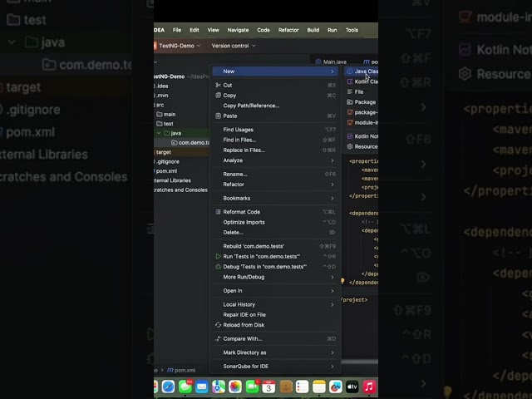Screen dimensions: 532x399
Task: Click the File icon in New submenu
Action: click(350, 92)
